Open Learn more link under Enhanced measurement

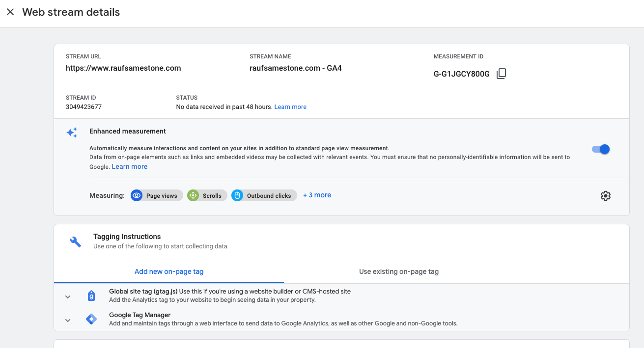[x=130, y=166]
